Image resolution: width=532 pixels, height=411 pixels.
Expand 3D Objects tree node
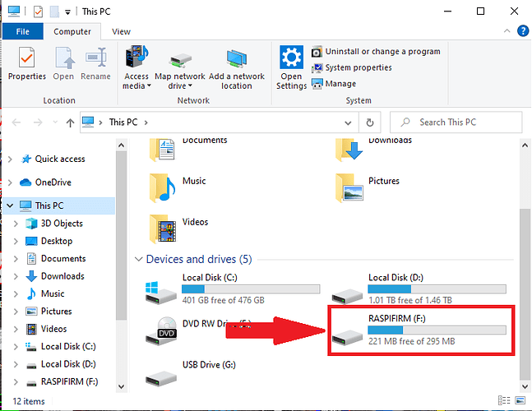tap(16, 224)
